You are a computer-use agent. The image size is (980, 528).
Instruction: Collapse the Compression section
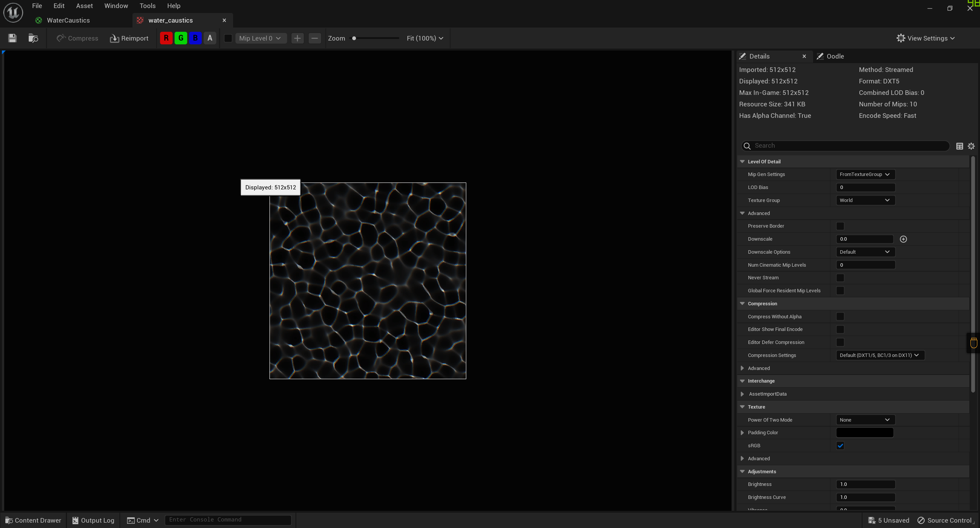click(743, 304)
